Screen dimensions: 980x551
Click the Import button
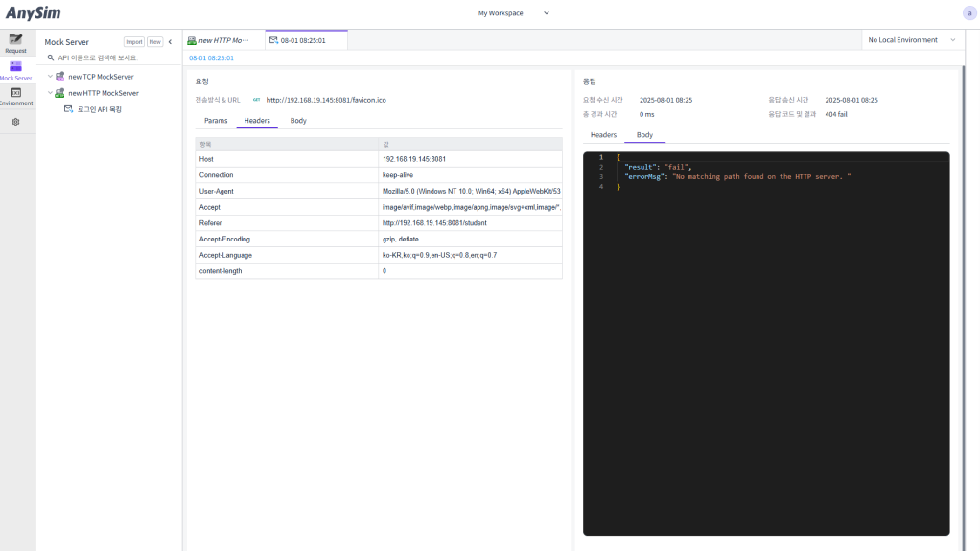(133, 42)
